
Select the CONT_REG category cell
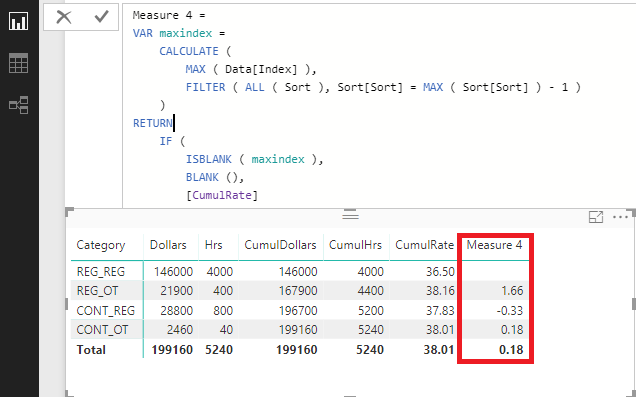(x=105, y=310)
